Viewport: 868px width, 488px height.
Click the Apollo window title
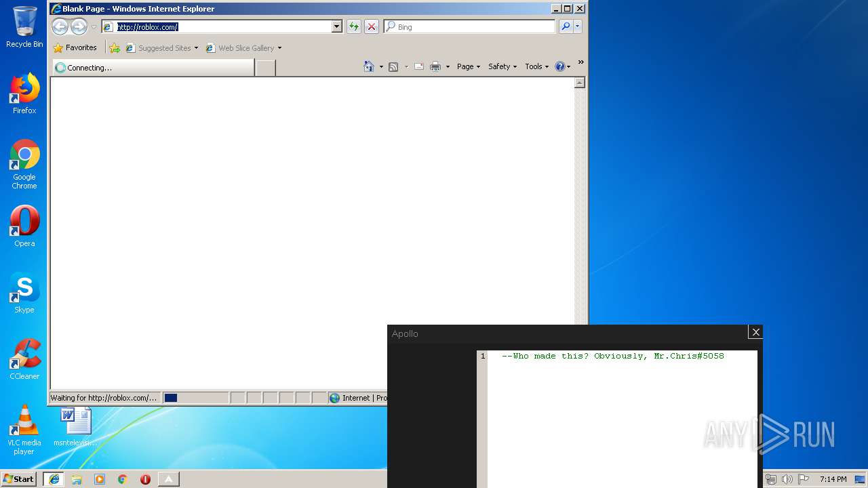click(x=405, y=333)
